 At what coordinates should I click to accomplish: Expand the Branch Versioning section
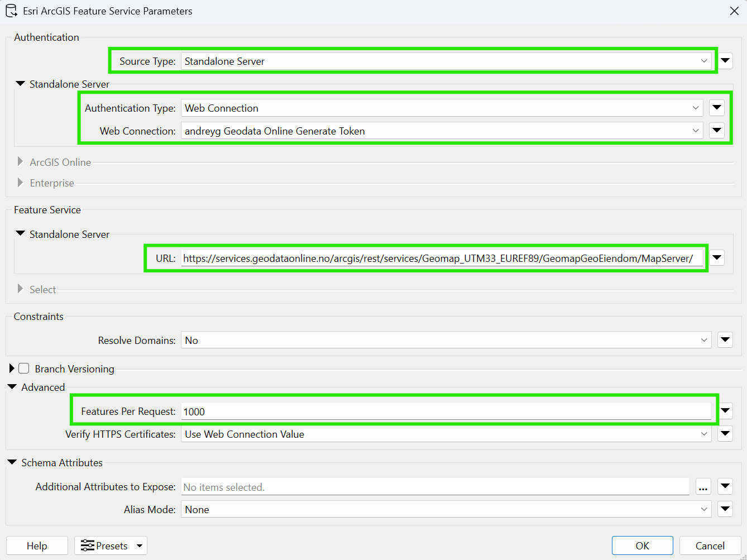(x=12, y=368)
